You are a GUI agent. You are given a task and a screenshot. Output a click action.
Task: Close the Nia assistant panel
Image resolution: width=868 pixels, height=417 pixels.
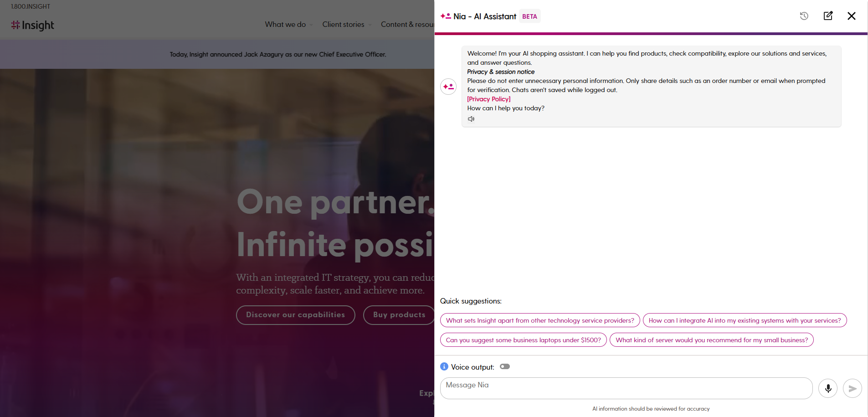click(851, 16)
